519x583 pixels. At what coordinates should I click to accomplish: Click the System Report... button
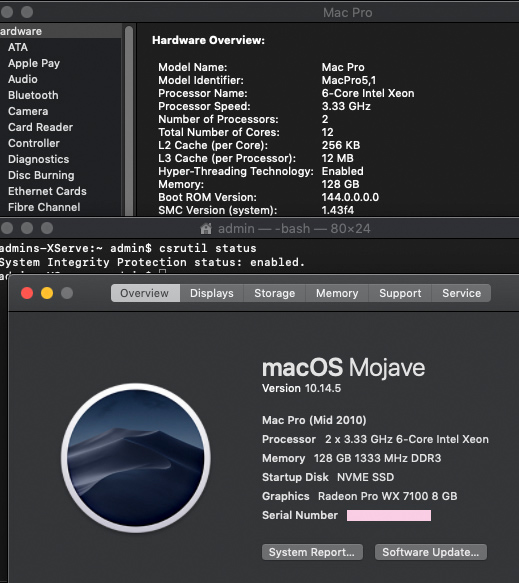(x=312, y=552)
